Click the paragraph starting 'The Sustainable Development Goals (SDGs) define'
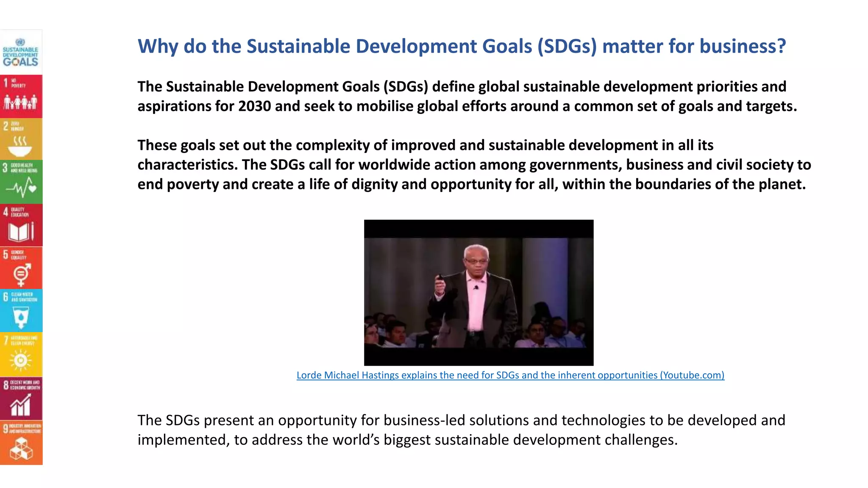The image size is (868, 488). tap(467, 96)
